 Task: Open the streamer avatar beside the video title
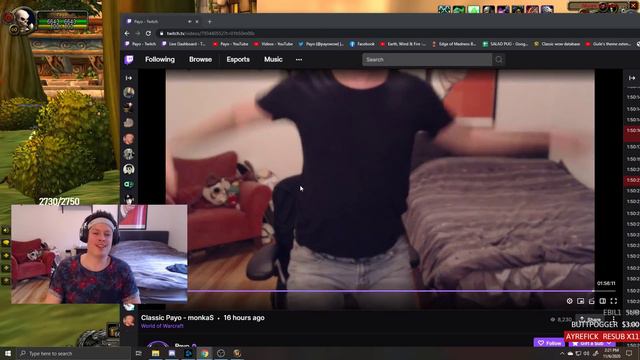(x=129, y=320)
